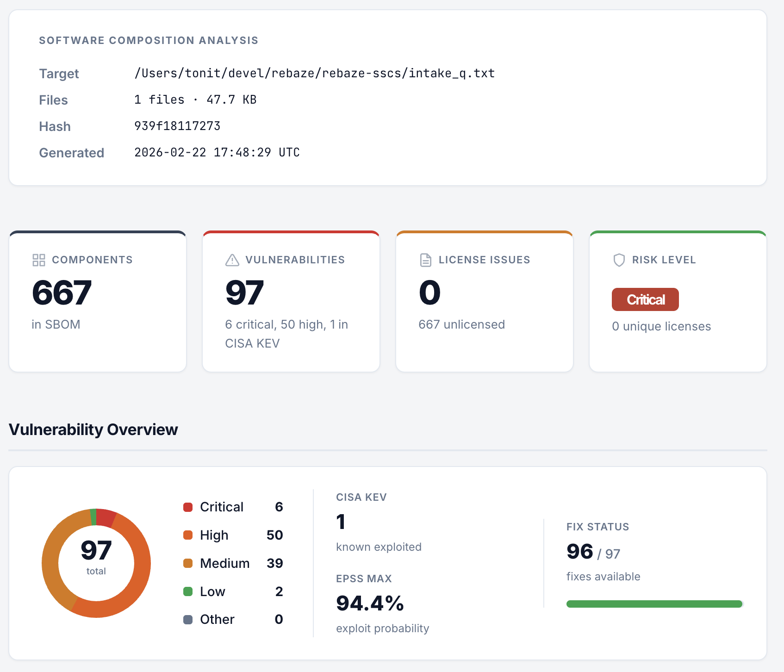784x672 pixels.
Task: Click the red Critical risk badge
Action: 645,299
